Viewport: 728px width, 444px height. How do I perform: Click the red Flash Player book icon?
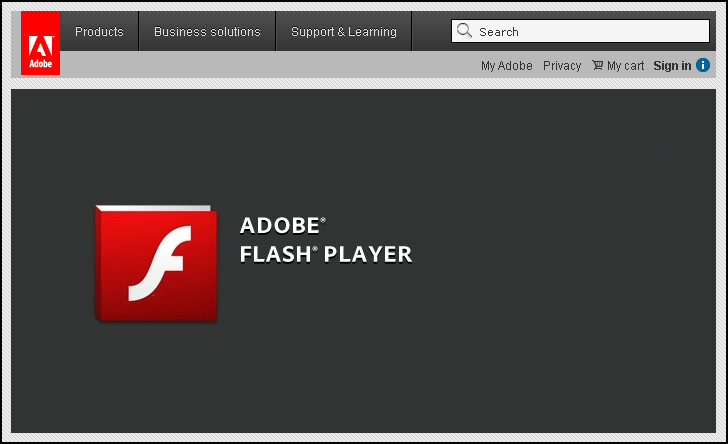pos(157,264)
